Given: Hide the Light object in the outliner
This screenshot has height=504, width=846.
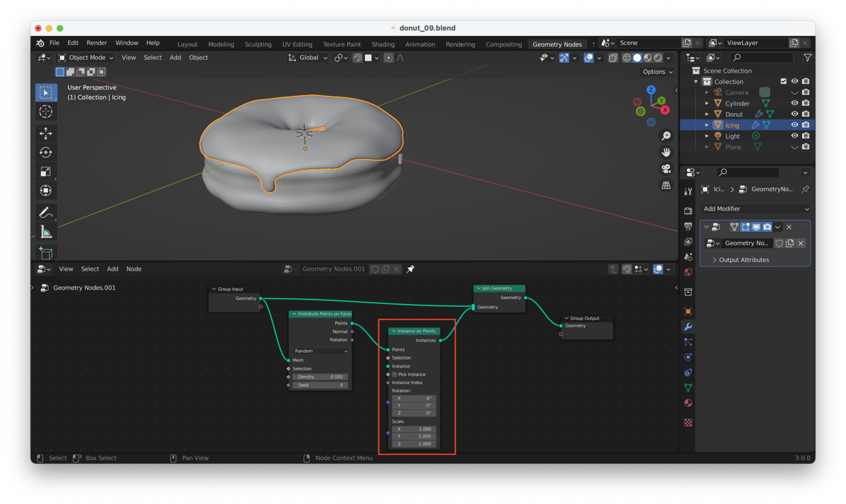Looking at the screenshot, I should (794, 136).
